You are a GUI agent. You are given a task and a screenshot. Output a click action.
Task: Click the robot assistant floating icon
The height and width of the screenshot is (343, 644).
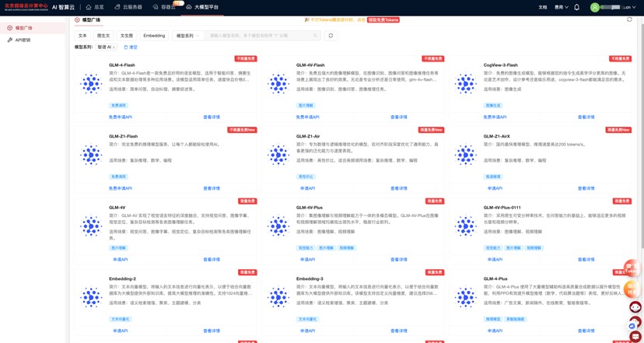[x=635, y=307]
